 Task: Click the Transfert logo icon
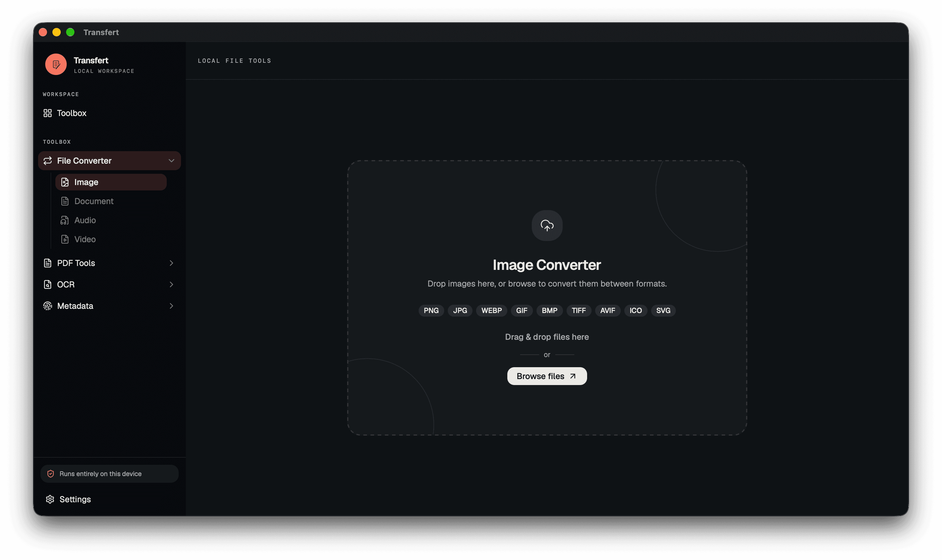pos(56,65)
